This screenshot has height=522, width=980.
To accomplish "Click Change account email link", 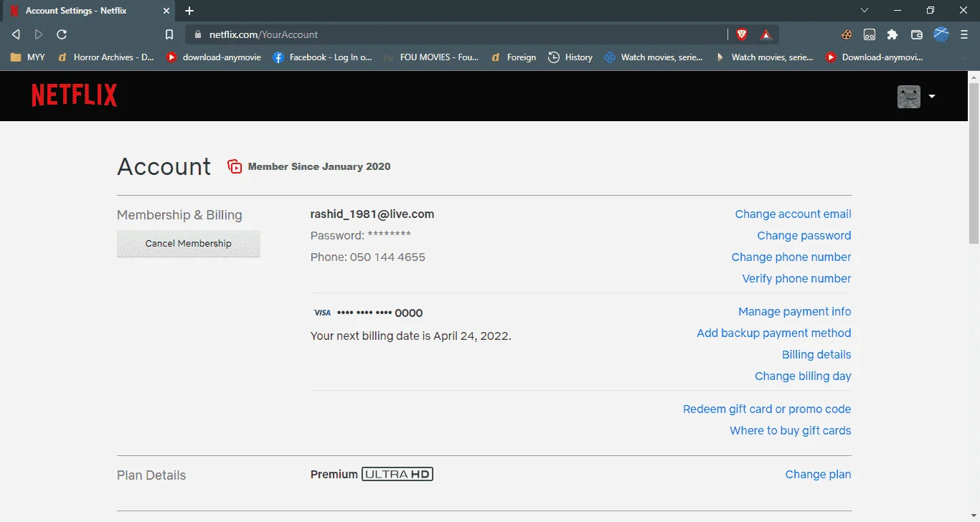I will (793, 214).
